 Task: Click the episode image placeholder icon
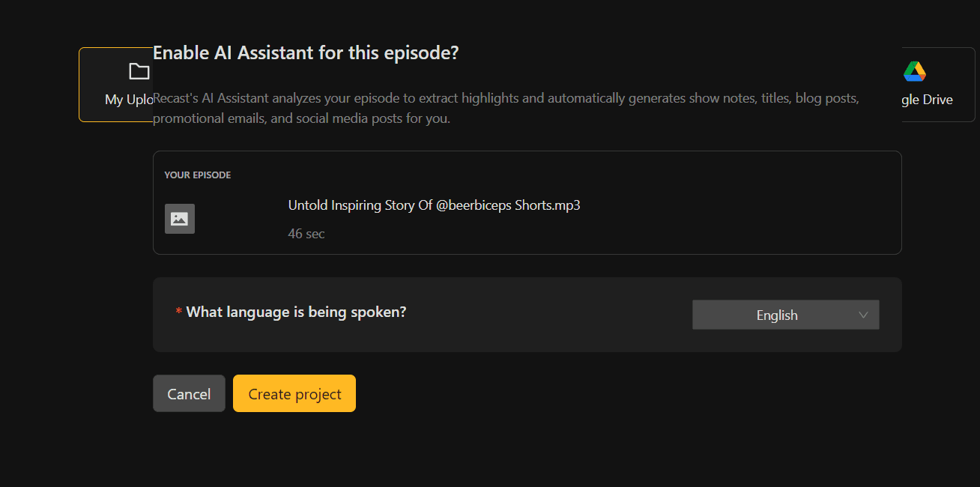pyautogui.click(x=180, y=219)
